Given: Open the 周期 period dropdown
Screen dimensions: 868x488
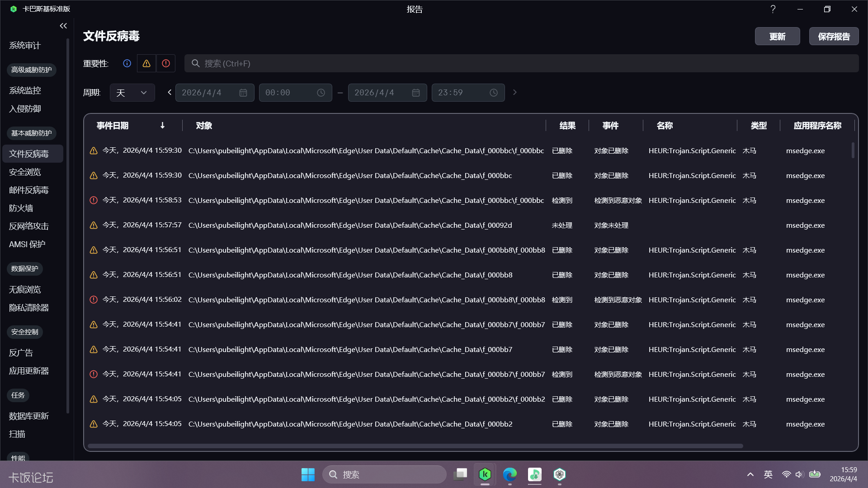Looking at the screenshot, I should 132,93.
